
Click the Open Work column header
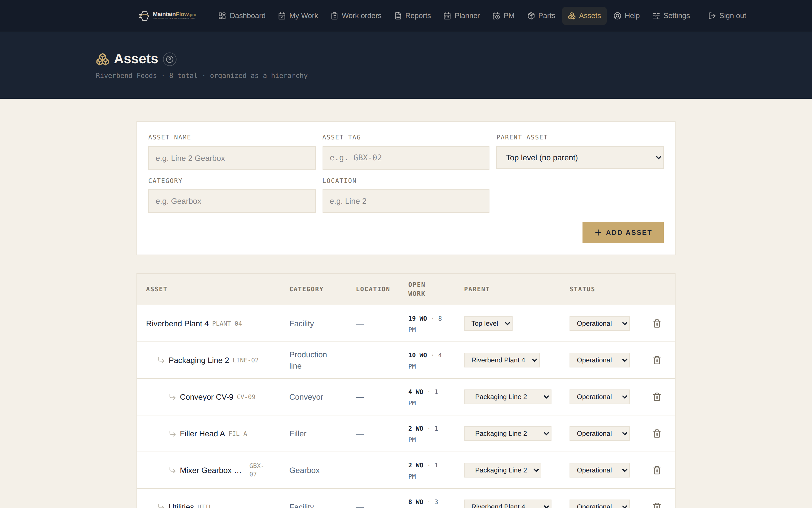coord(417,289)
